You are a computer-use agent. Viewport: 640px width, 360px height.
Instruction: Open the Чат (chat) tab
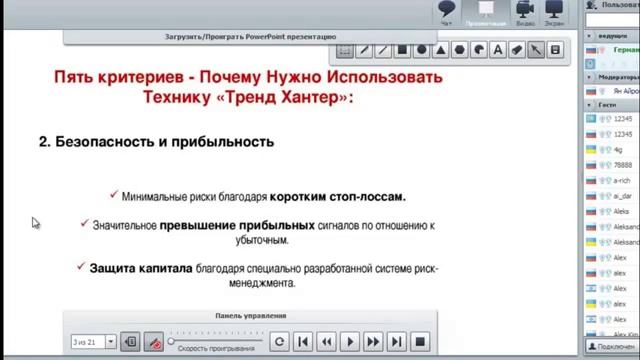click(x=447, y=13)
